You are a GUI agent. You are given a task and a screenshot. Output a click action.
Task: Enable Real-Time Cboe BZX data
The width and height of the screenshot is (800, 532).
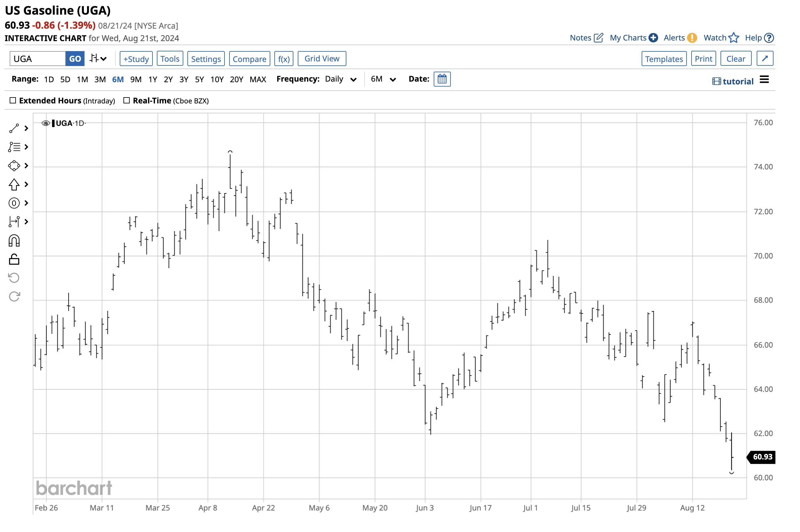[127, 100]
